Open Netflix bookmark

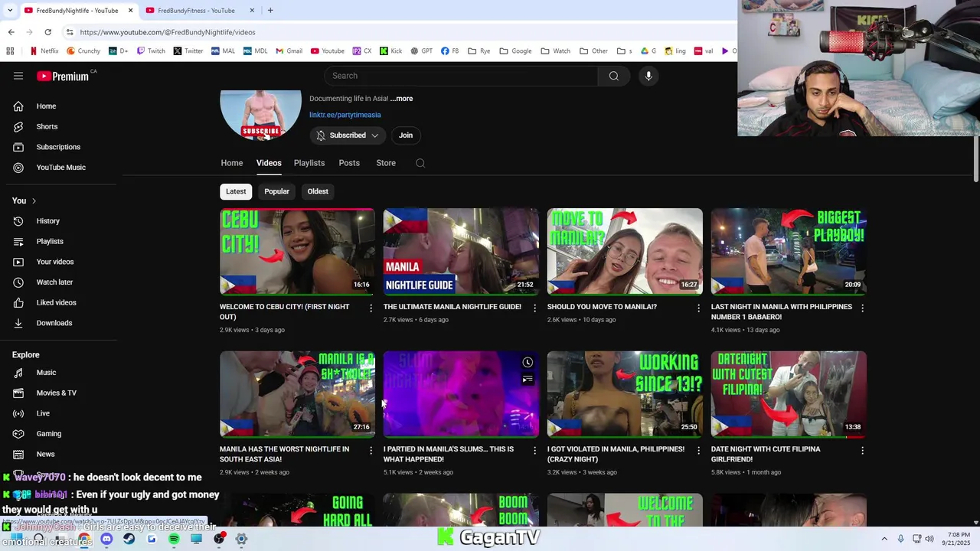click(x=44, y=51)
